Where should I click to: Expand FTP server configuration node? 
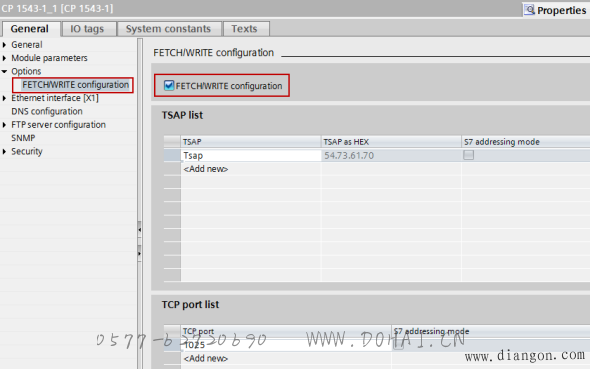5,125
